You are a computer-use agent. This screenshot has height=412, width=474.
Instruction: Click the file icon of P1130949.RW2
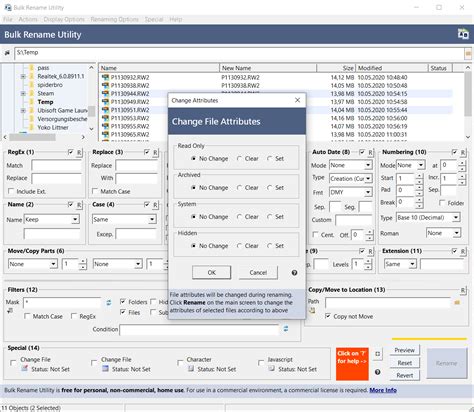105,102
